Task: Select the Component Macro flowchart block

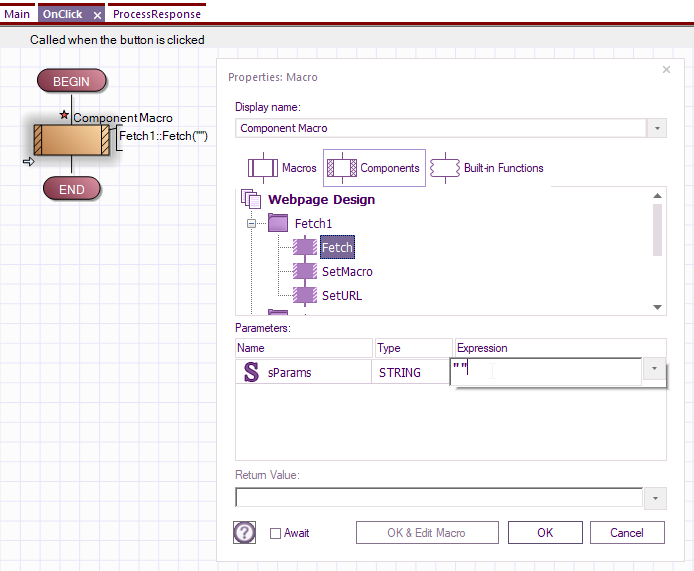Action: tap(71, 140)
